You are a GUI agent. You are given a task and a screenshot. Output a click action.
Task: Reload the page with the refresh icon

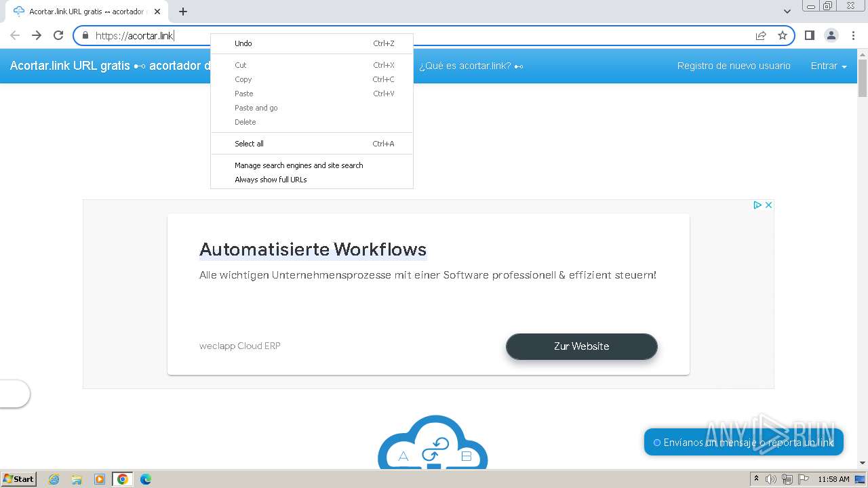(x=58, y=35)
